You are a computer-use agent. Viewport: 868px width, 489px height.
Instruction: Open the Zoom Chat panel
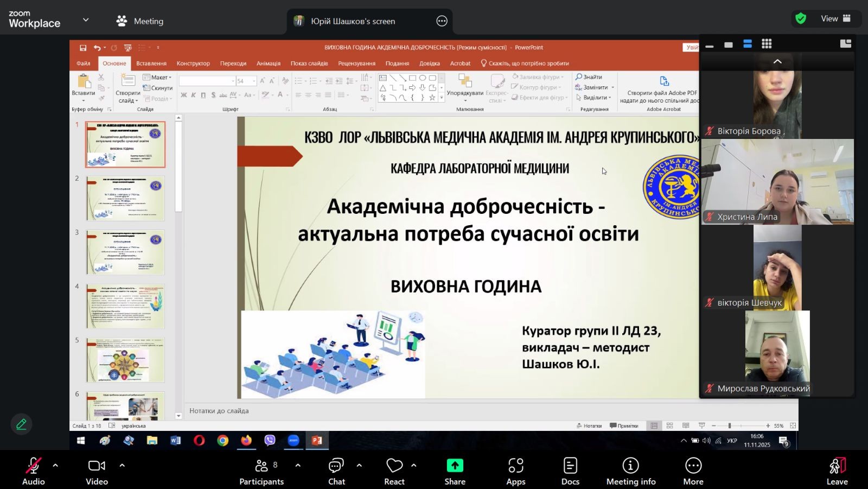[336, 471]
